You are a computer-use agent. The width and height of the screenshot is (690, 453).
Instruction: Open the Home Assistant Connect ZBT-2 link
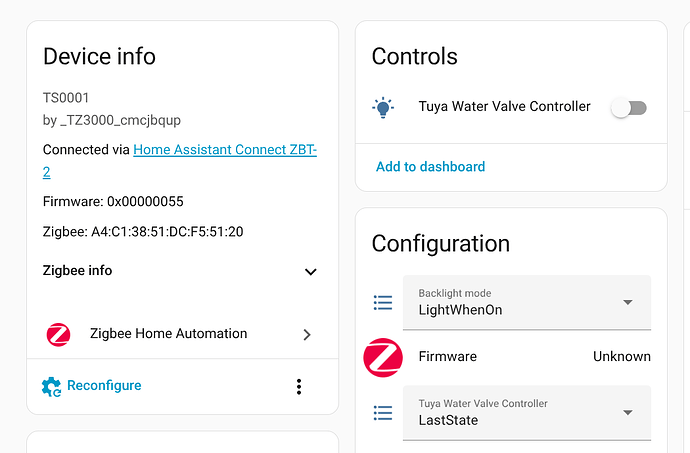pyautogui.click(x=225, y=150)
